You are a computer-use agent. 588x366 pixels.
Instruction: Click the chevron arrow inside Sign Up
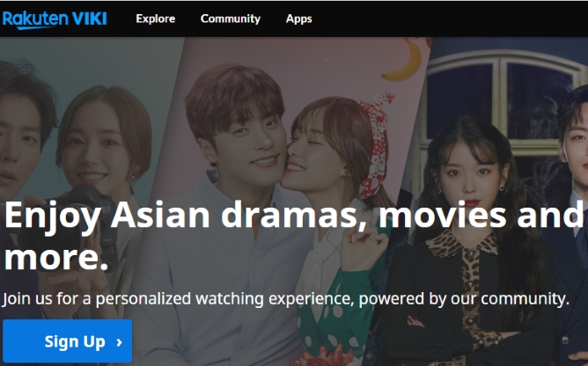coord(119,342)
